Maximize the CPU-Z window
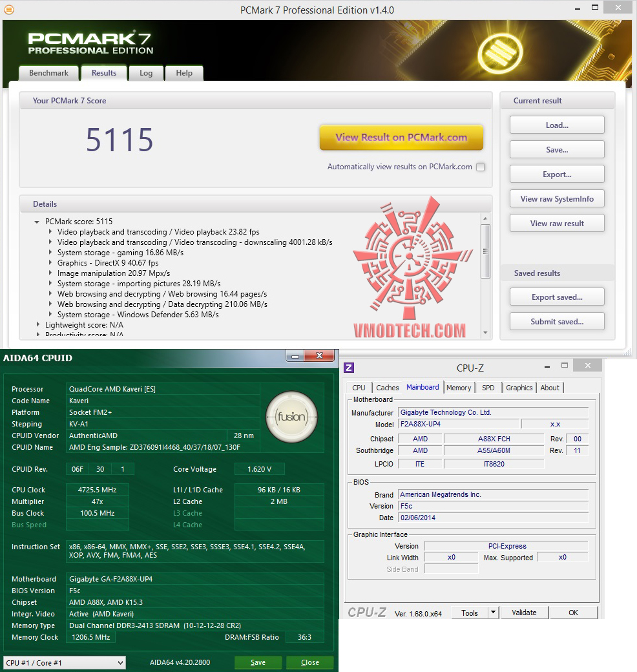The width and height of the screenshot is (637, 672). (565, 366)
